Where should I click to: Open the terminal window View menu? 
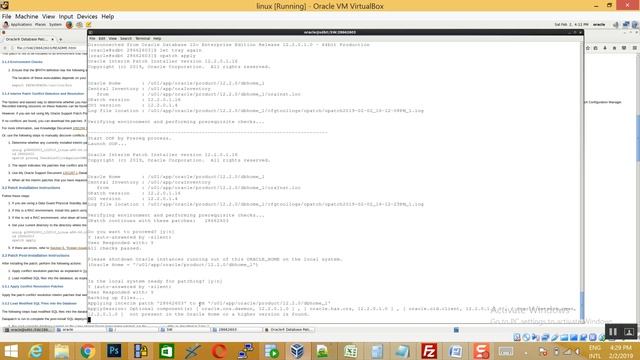112,38
